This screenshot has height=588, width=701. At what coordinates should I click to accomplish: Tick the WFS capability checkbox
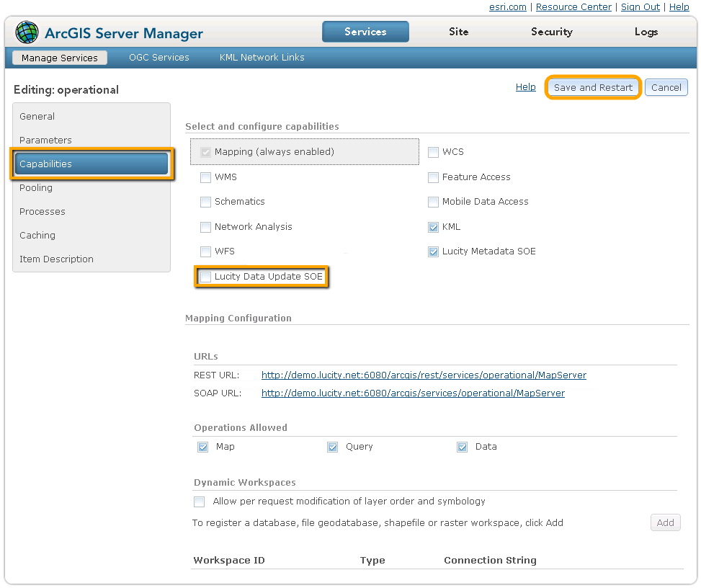205,251
